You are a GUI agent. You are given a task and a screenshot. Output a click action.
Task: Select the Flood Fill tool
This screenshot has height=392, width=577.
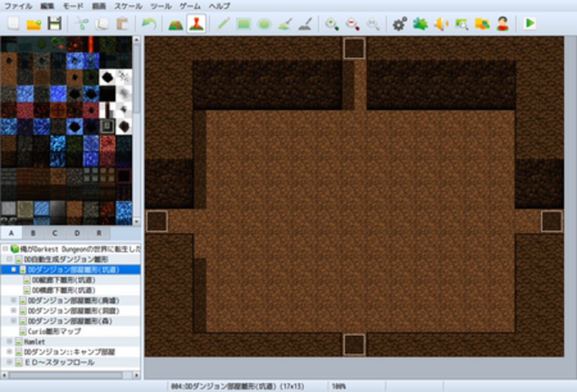pyautogui.click(x=285, y=23)
